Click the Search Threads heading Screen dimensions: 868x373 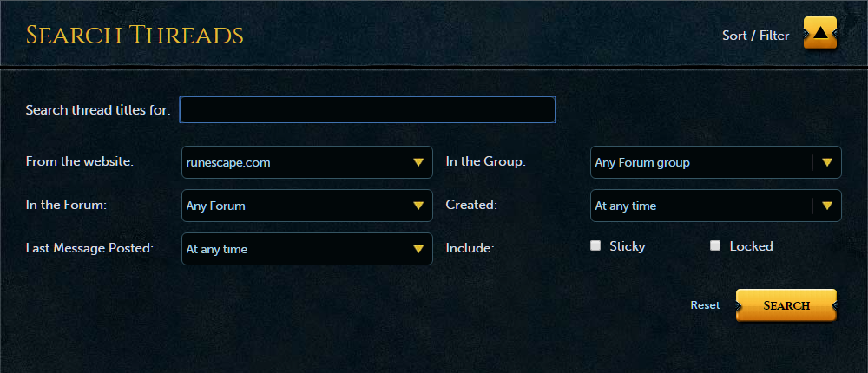(x=135, y=36)
